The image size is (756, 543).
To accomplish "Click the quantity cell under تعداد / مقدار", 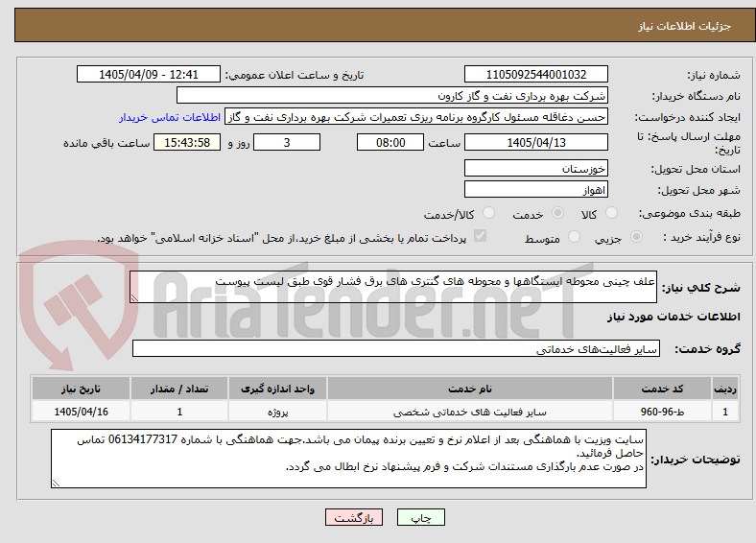I will 179,412.
